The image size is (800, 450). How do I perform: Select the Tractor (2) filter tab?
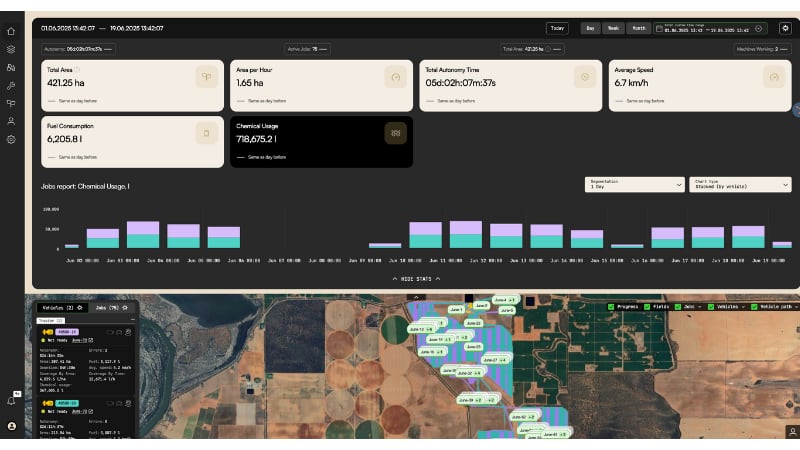pyautogui.click(x=51, y=320)
